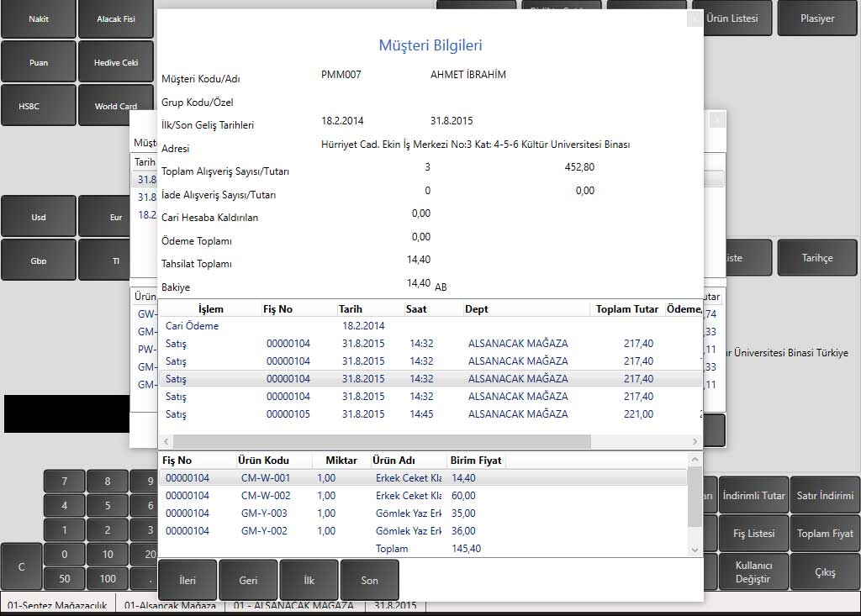Click Satır İndirimi button

pos(825,495)
